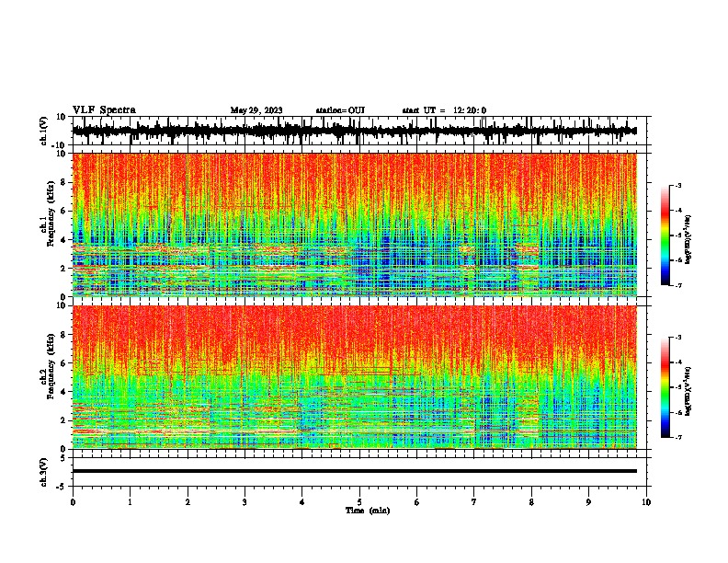The width and height of the screenshot is (728, 563).
Task: Click the "-7" label on ch.2 color scale
Action: click(x=677, y=438)
